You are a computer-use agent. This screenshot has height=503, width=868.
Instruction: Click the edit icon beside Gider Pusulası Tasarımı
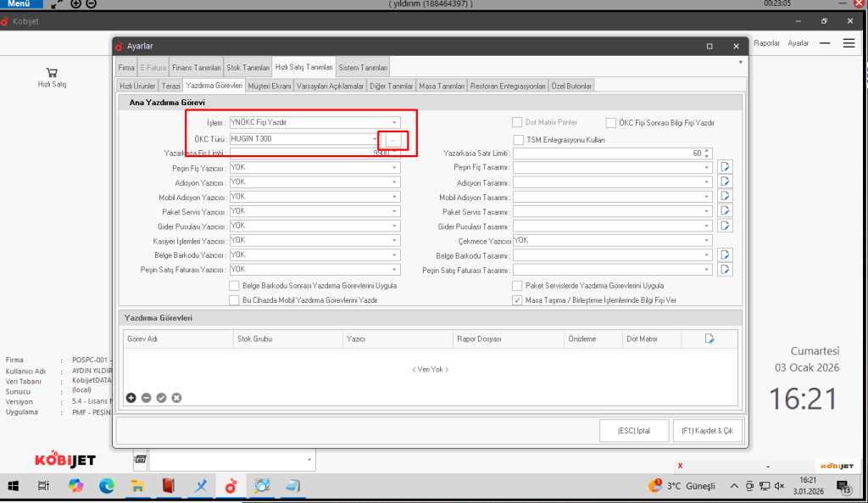point(725,226)
